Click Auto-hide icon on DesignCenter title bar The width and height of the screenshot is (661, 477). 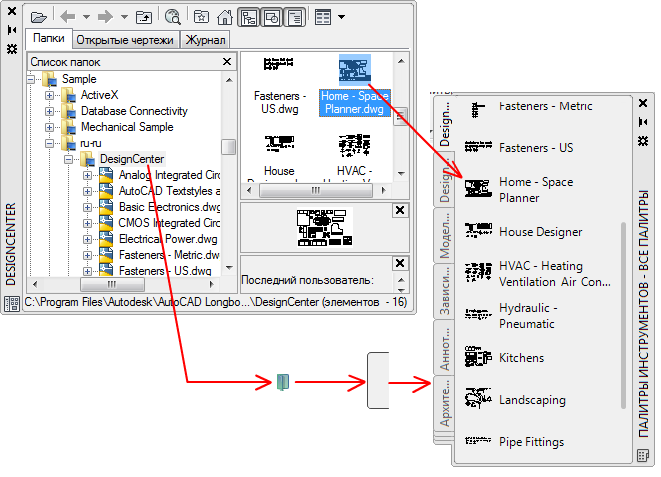[12, 30]
